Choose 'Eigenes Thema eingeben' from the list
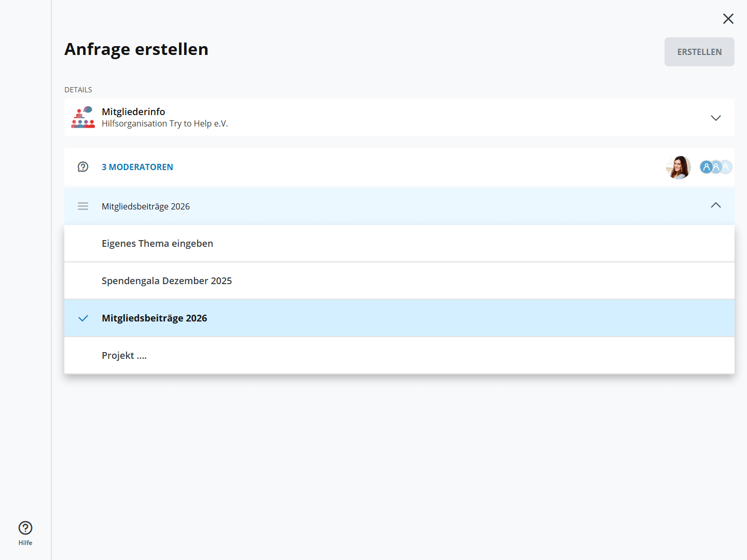The width and height of the screenshot is (747, 560). 157,244
